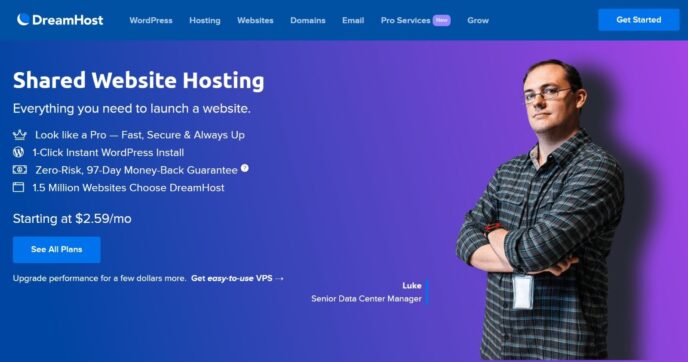Image resolution: width=688 pixels, height=362 pixels.
Task: Click the DreamHost moon logo icon
Action: (x=23, y=19)
